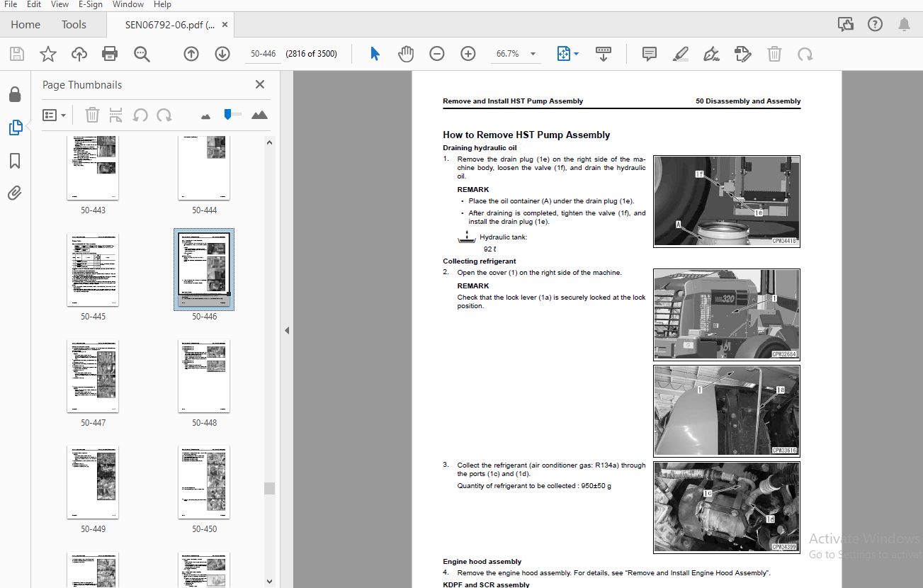Bookmark this file with the star icon
The width and height of the screenshot is (923, 588).
pyautogui.click(x=47, y=54)
